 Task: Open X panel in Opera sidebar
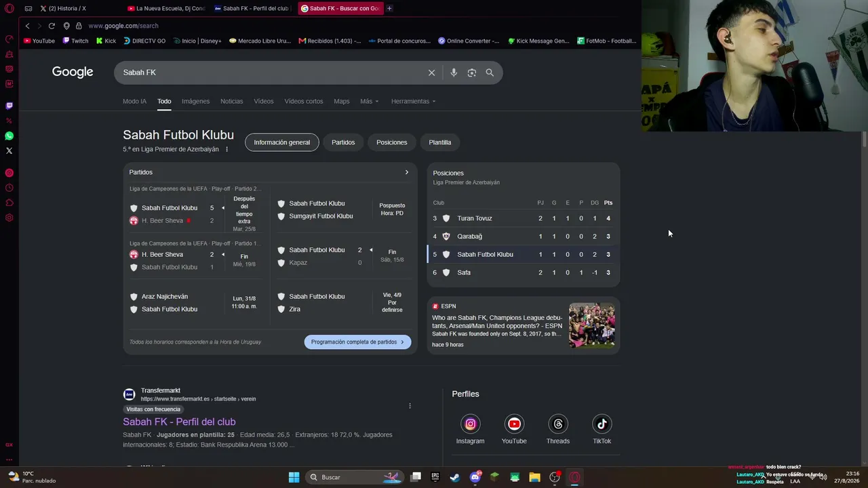[x=9, y=150]
